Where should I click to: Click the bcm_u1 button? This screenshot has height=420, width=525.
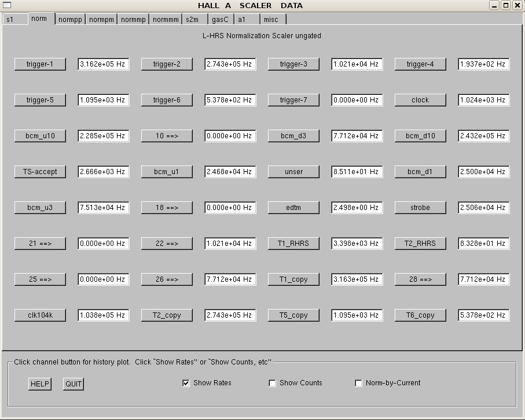coord(167,171)
